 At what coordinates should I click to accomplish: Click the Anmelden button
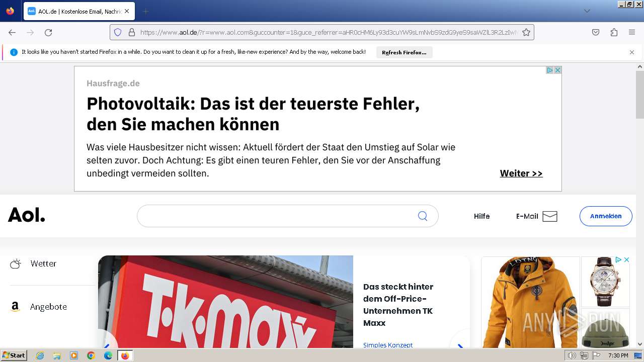click(x=606, y=216)
